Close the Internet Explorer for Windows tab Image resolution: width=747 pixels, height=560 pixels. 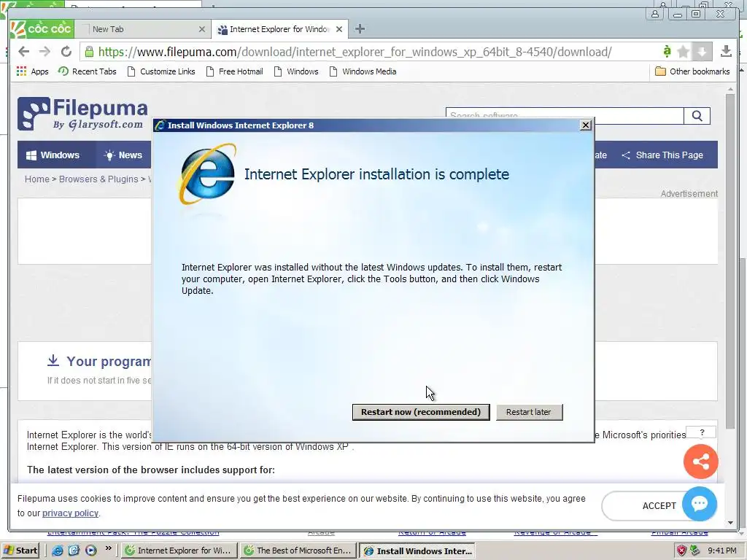tap(339, 29)
